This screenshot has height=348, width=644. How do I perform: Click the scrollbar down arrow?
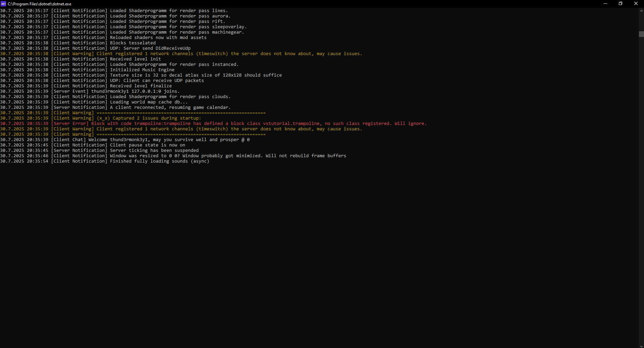(641, 346)
